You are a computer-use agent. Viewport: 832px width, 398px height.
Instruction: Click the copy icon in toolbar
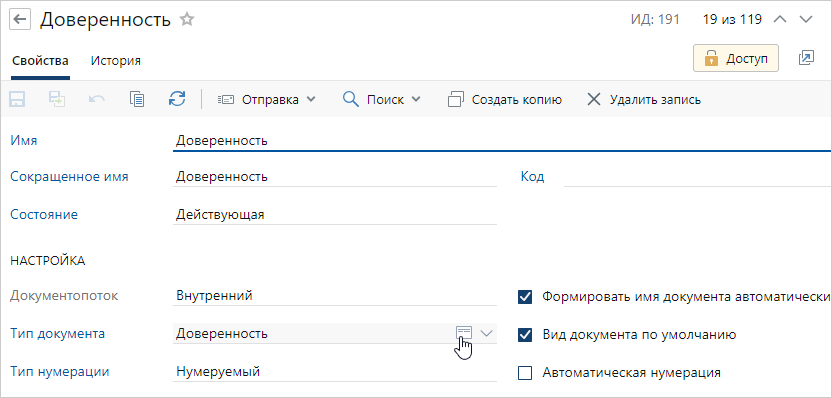[137, 99]
